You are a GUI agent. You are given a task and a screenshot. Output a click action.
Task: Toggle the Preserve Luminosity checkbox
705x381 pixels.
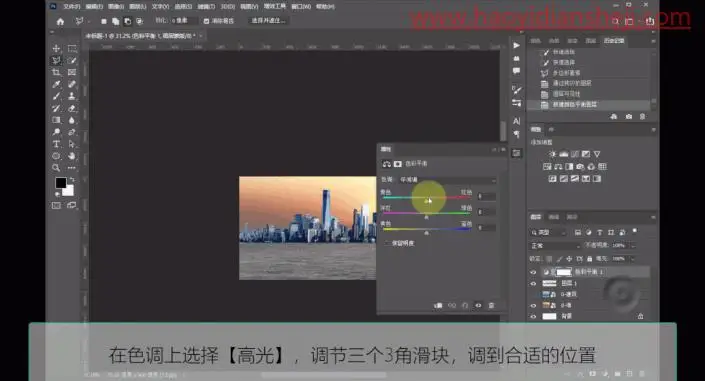(387, 243)
